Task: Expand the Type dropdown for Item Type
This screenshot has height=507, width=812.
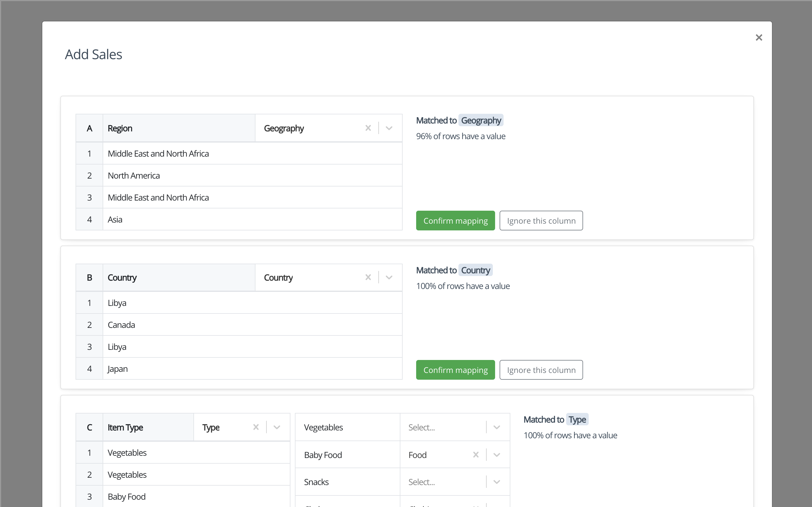Action: (x=277, y=427)
